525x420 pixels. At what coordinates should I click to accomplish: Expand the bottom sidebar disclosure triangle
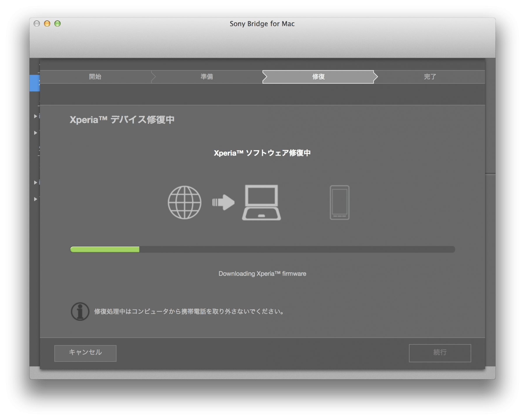[x=35, y=199]
